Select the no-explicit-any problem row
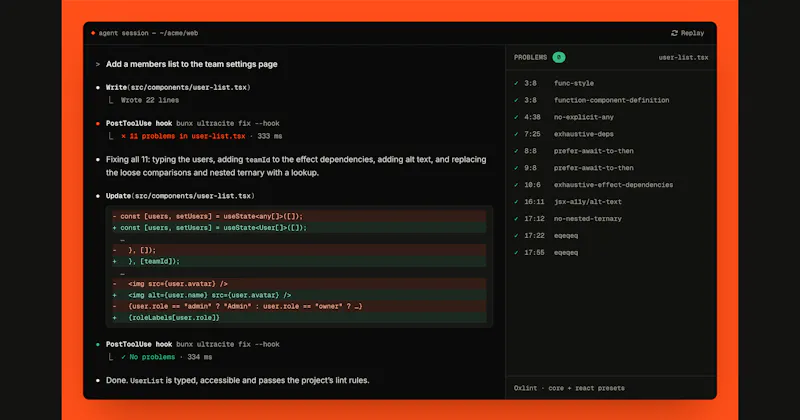The height and width of the screenshot is (420, 800). pos(611,117)
